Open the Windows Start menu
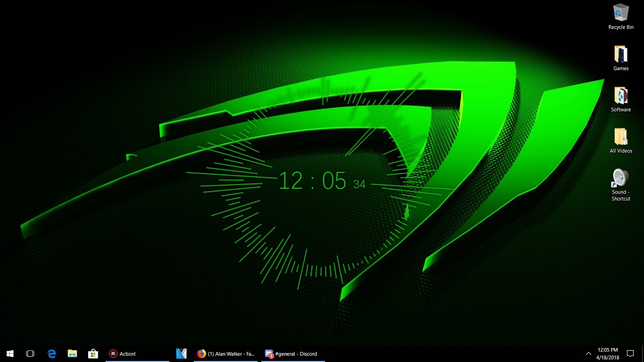The height and width of the screenshot is (362, 644). [10, 353]
